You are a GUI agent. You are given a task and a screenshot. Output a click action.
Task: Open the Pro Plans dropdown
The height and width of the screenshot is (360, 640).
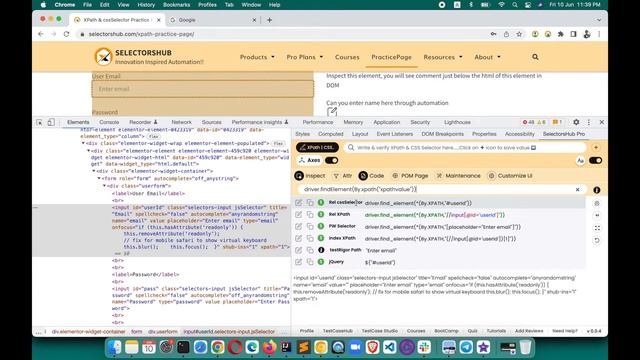(x=304, y=57)
